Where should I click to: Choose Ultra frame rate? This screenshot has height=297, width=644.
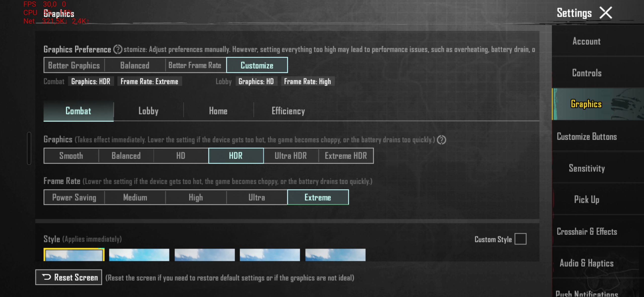click(x=257, y=197)
